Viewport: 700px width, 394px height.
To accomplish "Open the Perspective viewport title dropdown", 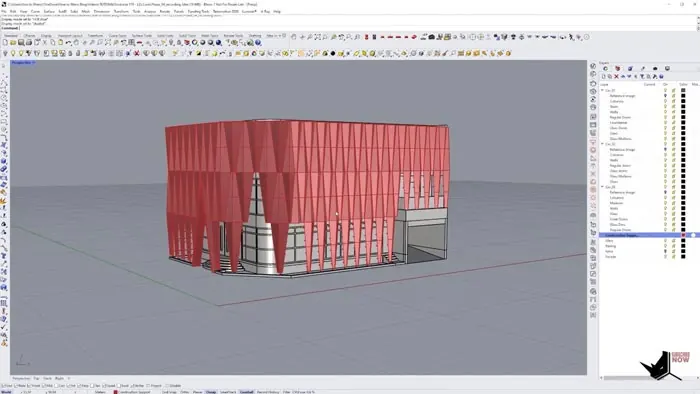I will tap(33, 63).
